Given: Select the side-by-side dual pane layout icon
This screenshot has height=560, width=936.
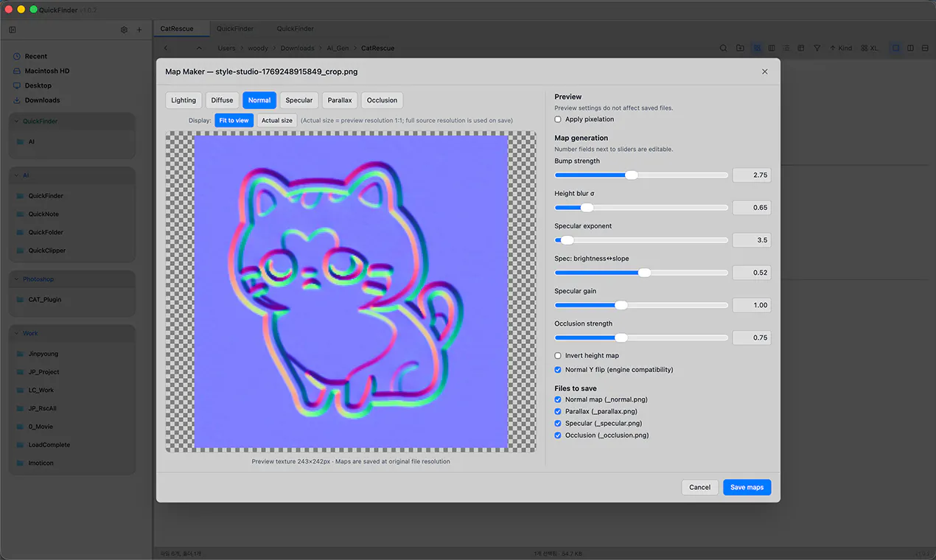Looking at the screenshot, I should point(911,48).
